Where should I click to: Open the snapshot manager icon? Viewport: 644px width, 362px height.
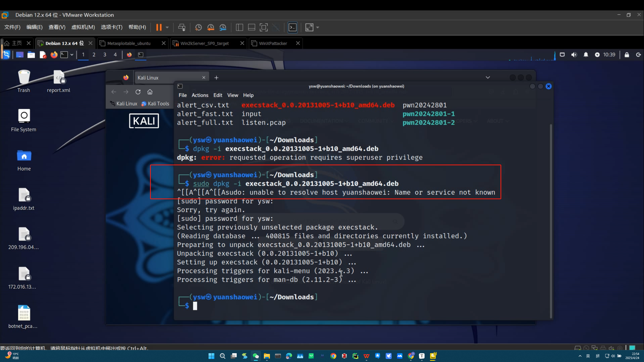pyautogui.click(x=223, y=27)
